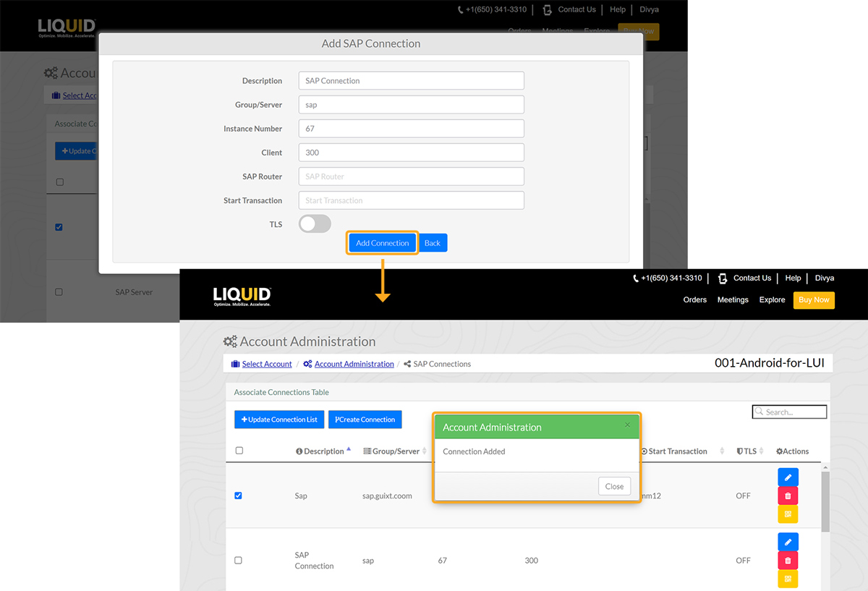Click Contact Us link in lower window header
The height and width of the screenshot is (591, 868).
752,278
